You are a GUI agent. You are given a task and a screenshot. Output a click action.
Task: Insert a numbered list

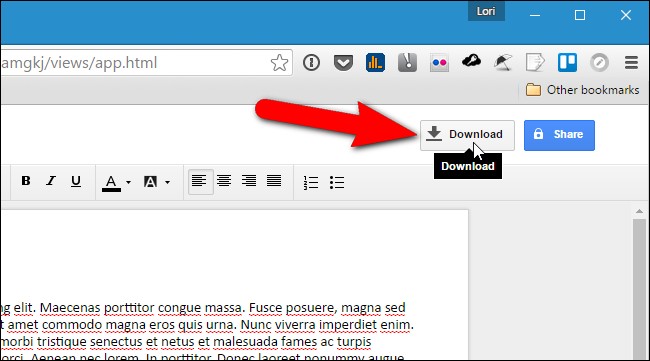click(x=311, y=182)
